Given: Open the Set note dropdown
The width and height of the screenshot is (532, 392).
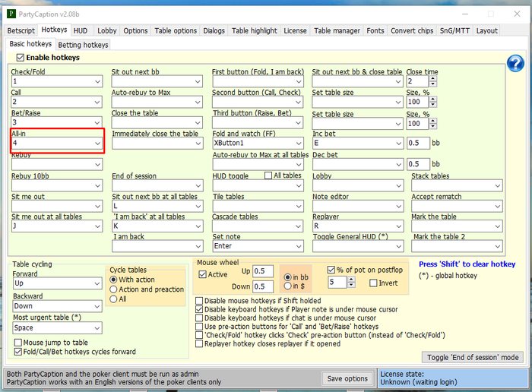Looking at the screenshot, I should 258,246.
